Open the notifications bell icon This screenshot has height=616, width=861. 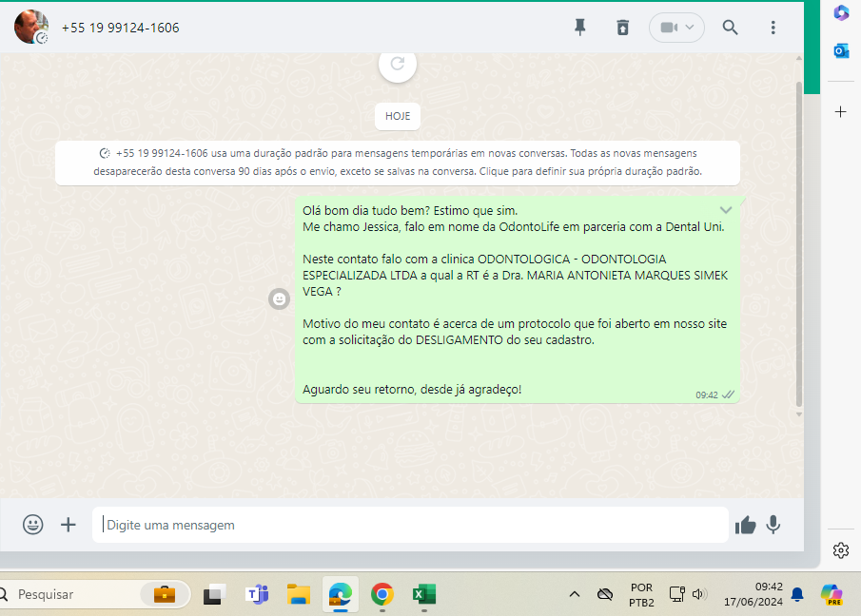coord(797,594)
